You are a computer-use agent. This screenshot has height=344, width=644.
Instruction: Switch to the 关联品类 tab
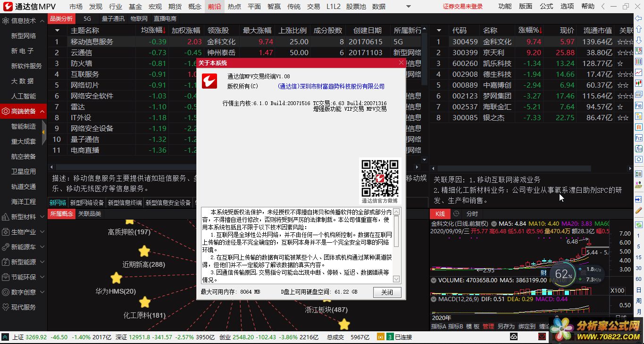(x=89, y=213)
